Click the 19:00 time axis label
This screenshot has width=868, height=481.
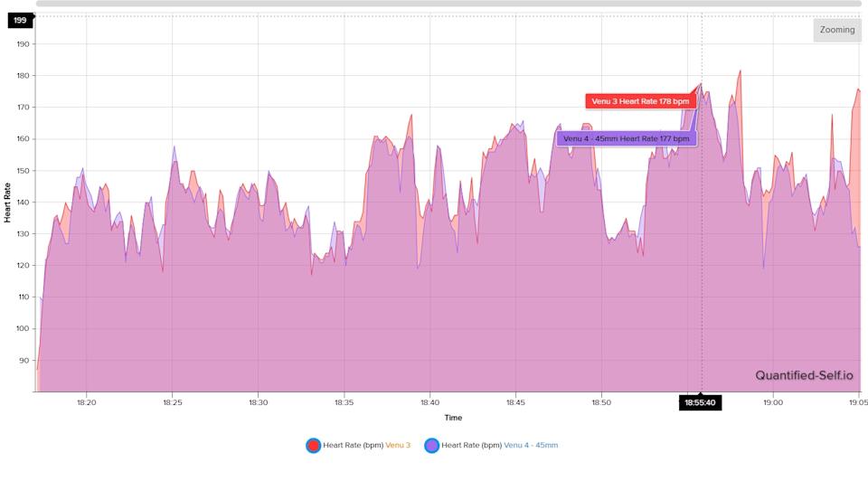click(x=772, y=403)
